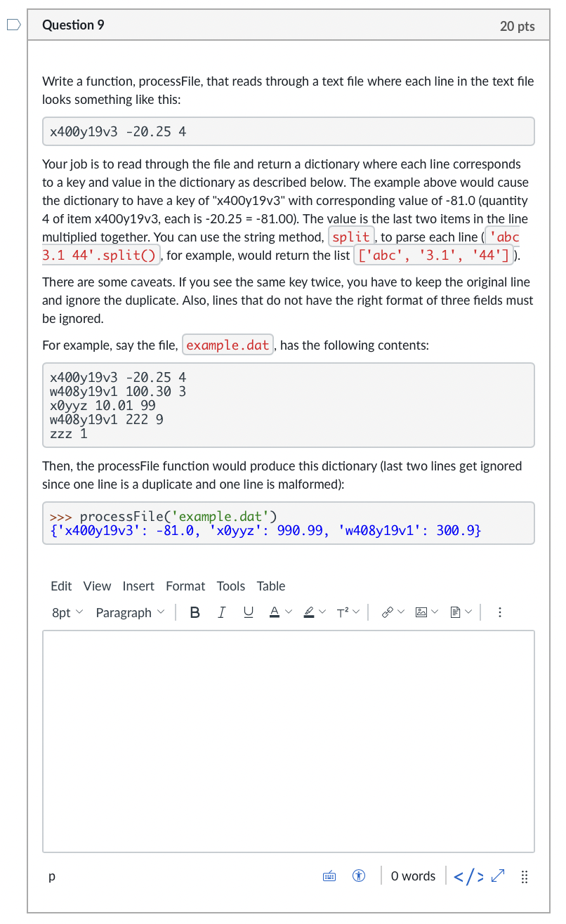Open the superscript formatting icon
The image size is (566, 924).
tap(343, 612)
